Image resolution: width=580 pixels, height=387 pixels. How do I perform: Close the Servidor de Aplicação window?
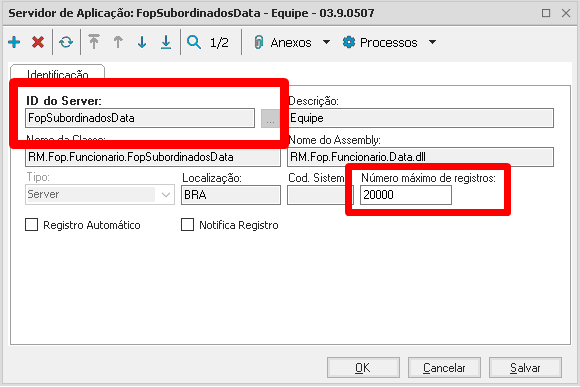[566, 13]
